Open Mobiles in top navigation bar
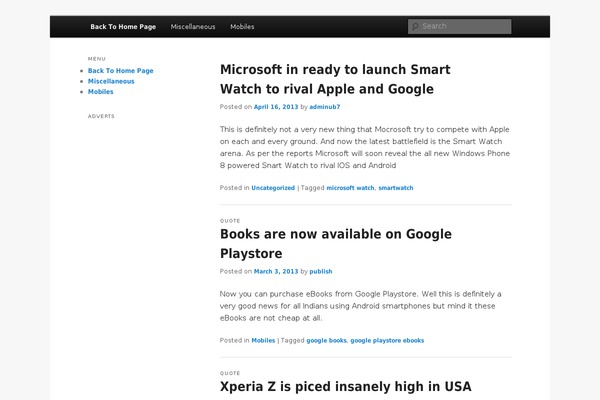Image resolution: width=600 pixels, height=400 pixels. click(242, 27)
